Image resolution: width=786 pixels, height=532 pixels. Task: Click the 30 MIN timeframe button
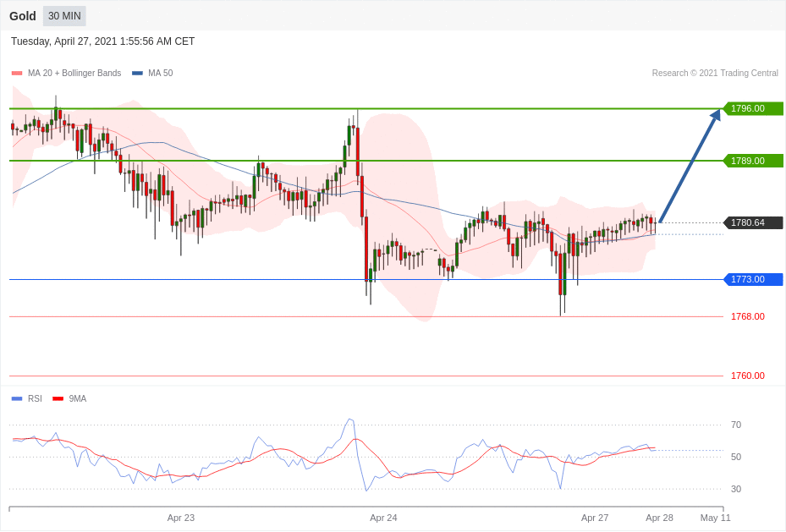(64, 16)
